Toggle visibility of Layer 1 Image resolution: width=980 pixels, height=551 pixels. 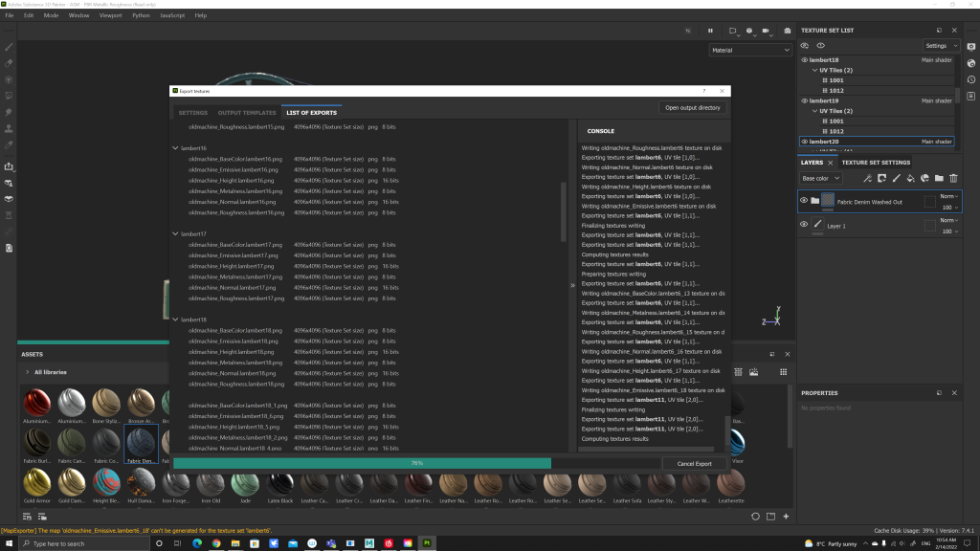tap(804, 225)
